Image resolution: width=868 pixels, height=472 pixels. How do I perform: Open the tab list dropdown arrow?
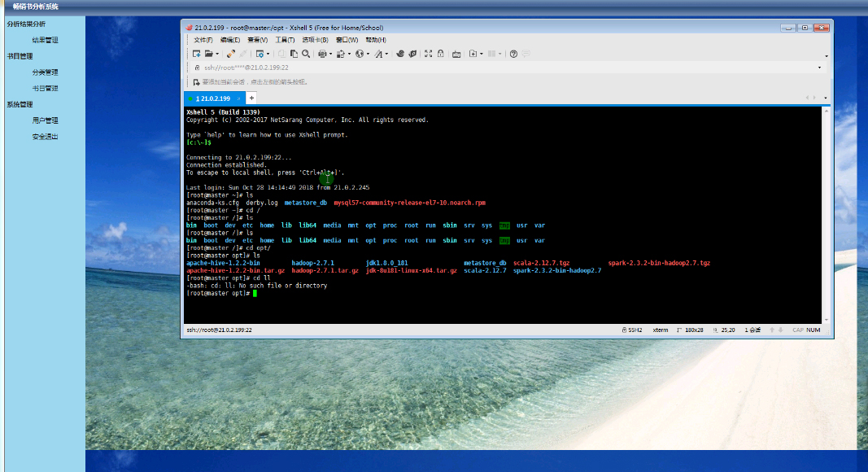[x=826, y=98]
